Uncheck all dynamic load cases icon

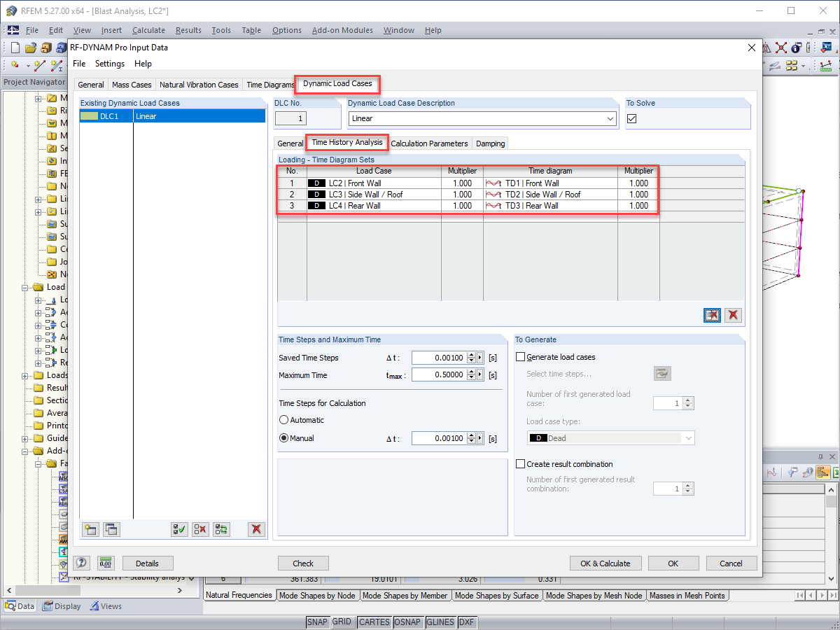pos(200,529)
